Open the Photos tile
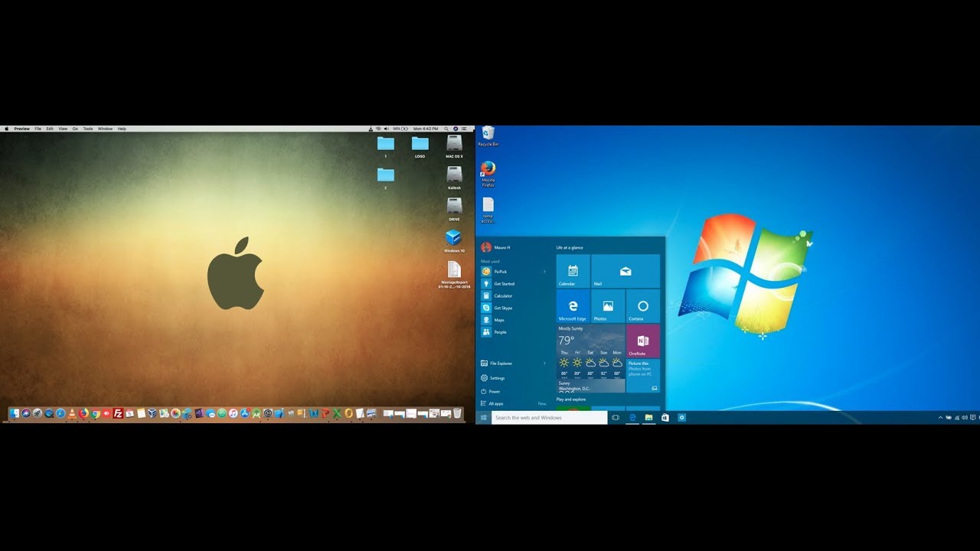 coord(608,306)
